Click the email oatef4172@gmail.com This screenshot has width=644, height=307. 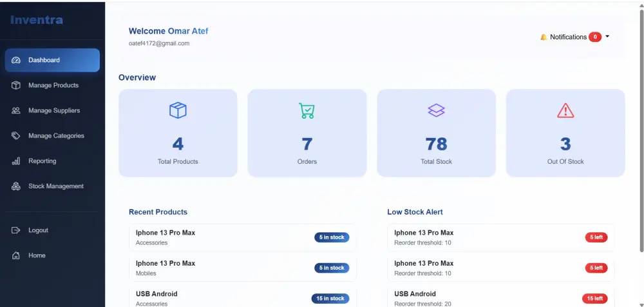coord(159,43)
